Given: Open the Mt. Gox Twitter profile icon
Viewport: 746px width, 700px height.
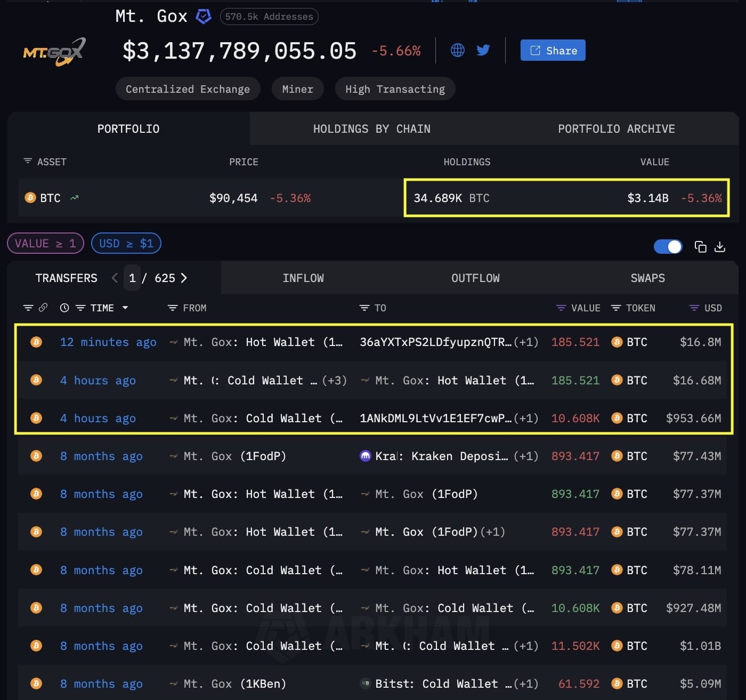Looking at the screenshot, I should (483, 50).
